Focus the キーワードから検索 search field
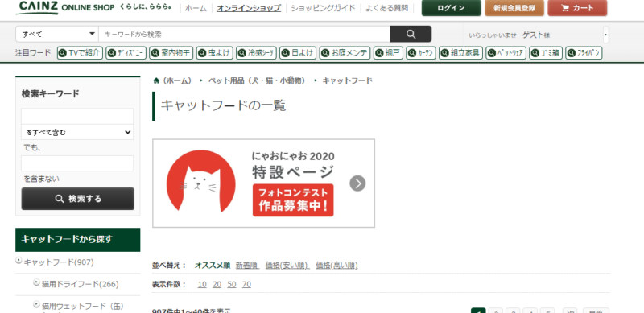644x313 pixels. 245,34
